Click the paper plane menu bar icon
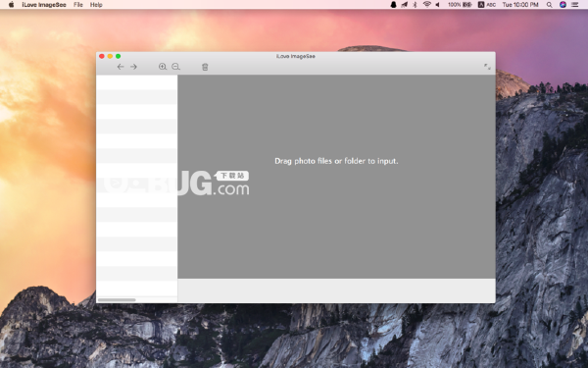 tap(404, 5)
